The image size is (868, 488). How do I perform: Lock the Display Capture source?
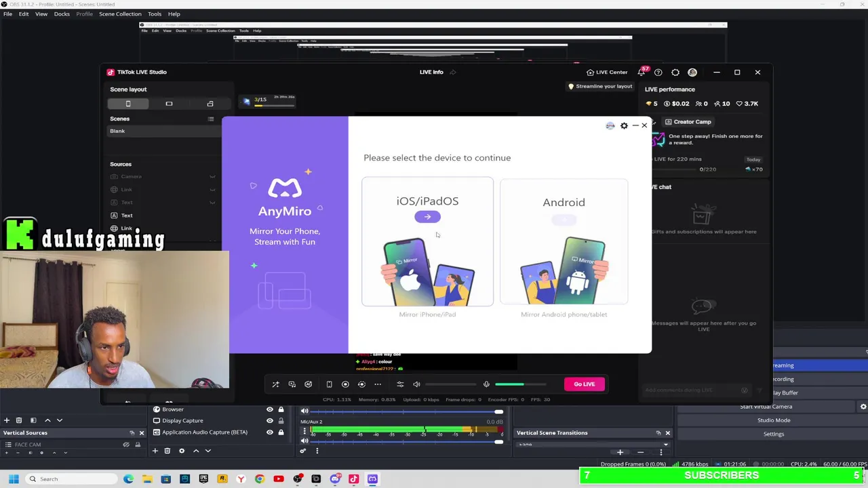[281, 421]
